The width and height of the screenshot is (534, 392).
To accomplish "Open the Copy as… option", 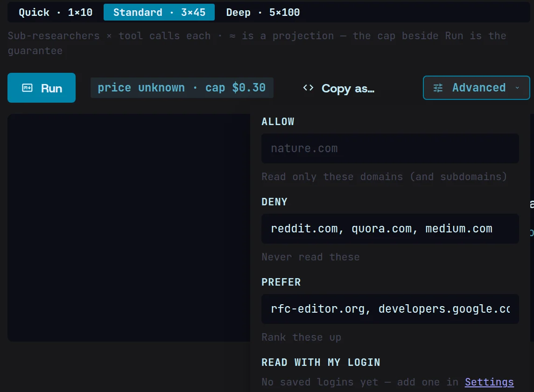I will point(338,89).
